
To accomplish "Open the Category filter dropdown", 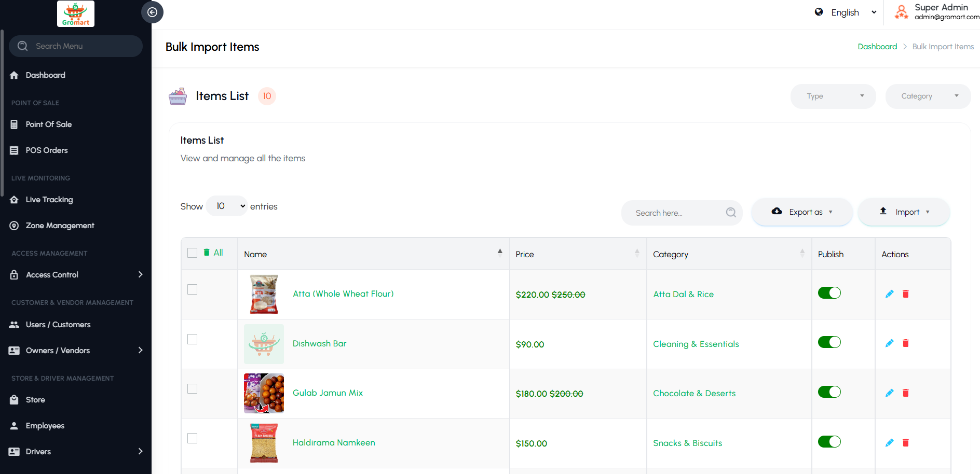I will [928, 96].
